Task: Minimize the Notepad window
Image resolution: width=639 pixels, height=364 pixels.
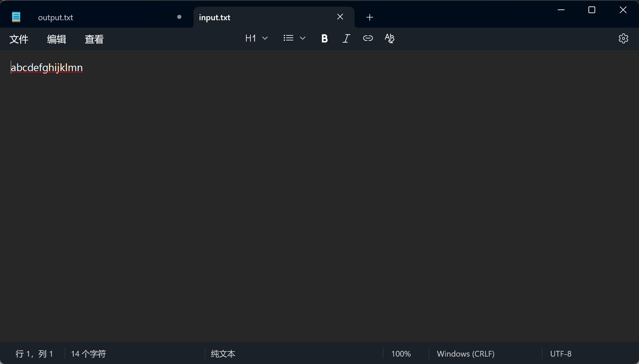Action: (x=561, y=10)
